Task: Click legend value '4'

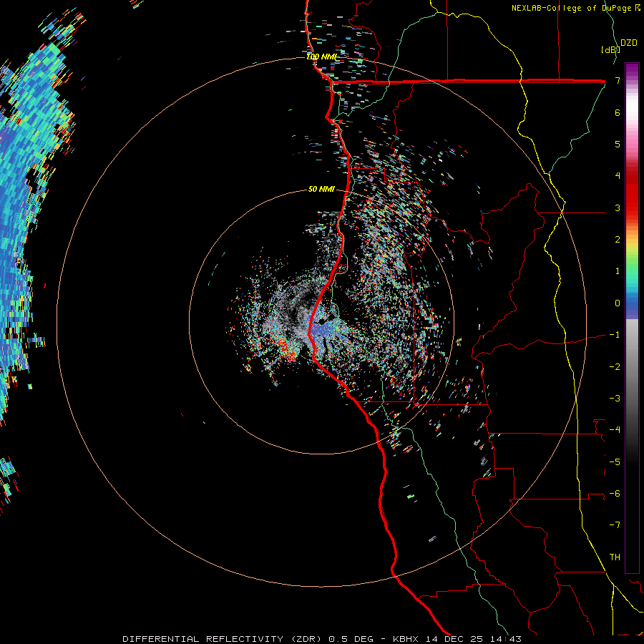Action: point(618,176)
